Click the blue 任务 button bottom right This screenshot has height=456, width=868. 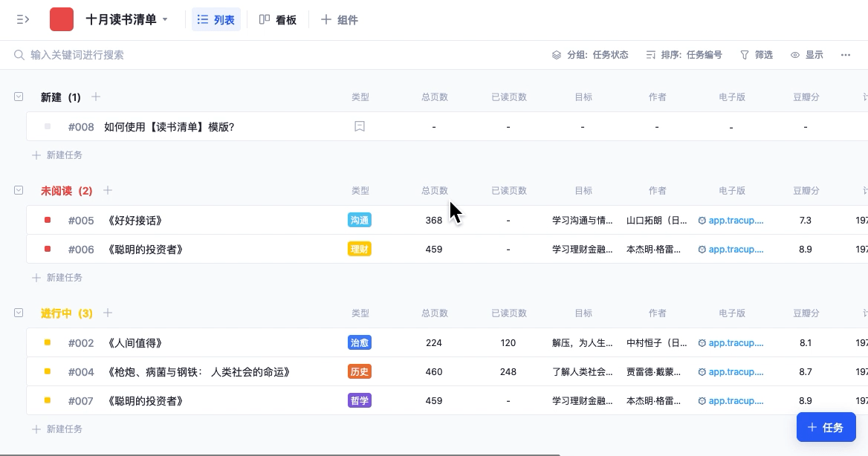pos(826,427)
